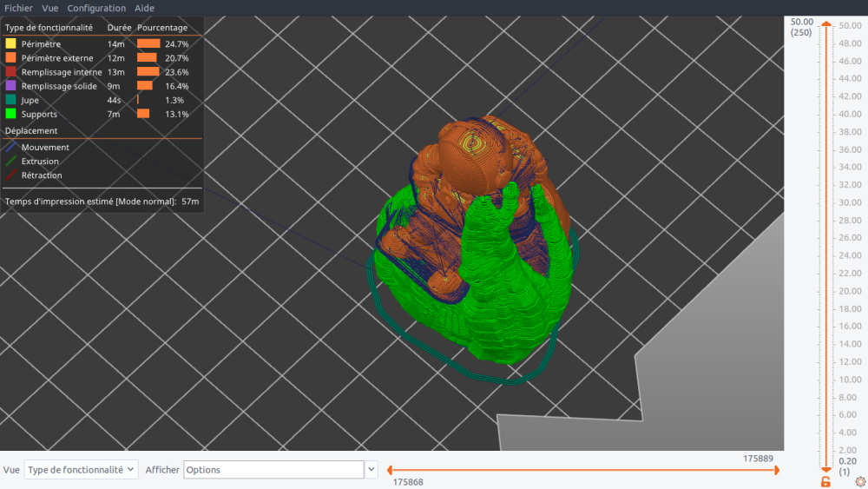Click the right handle of horizontal move slider
868x489 pixels.
click(x=777, y=470)
